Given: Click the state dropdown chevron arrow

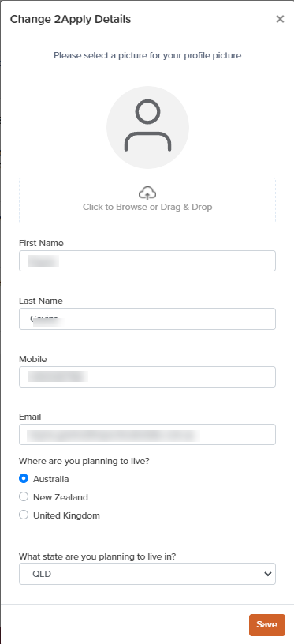Looking at the screenshot, I should (x=268, y=574).
